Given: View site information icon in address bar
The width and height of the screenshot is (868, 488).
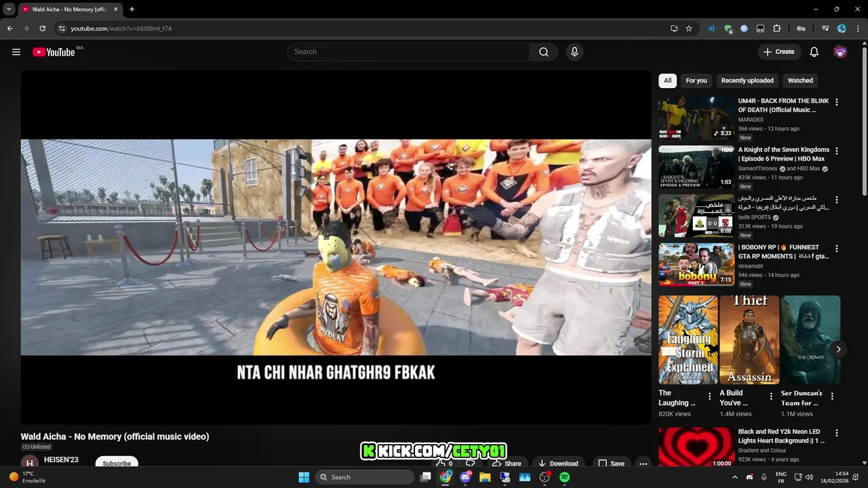Looking at the screenshot, I should [61, 28].
